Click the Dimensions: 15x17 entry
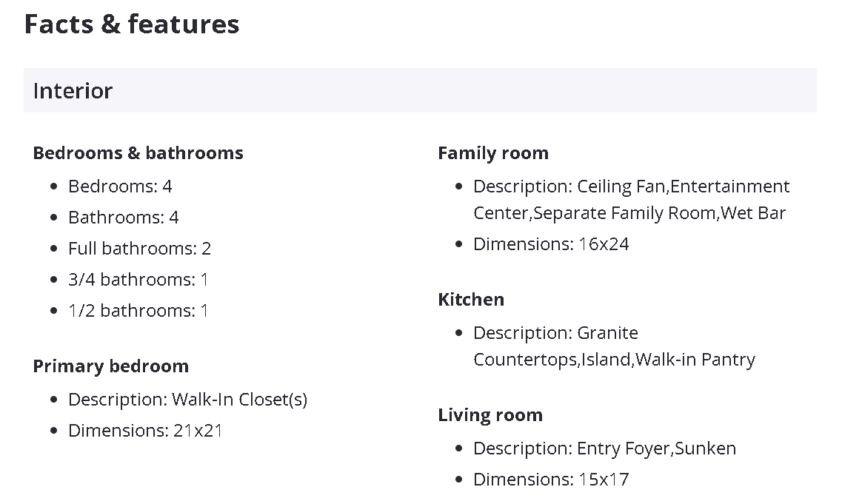Image resolution: width=842 pixels, height=504 pixels. click(x=551, y=480)
